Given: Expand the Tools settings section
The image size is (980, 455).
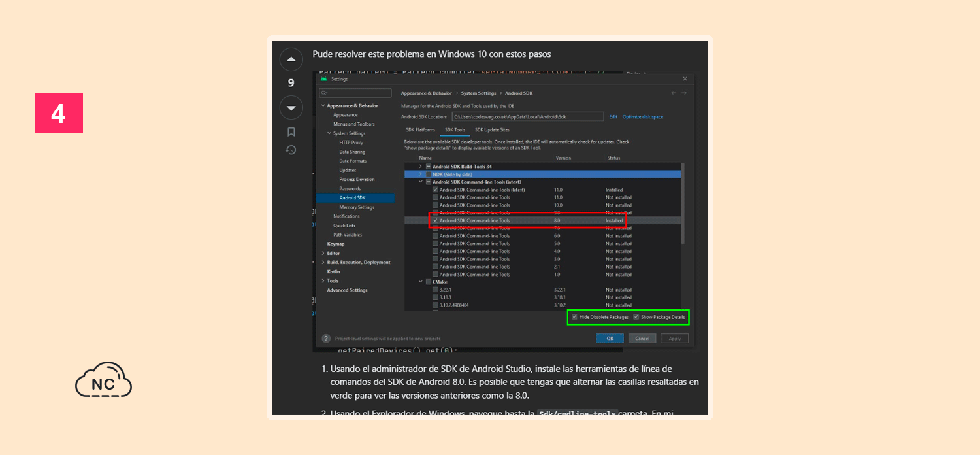Looking at the screenshot, I should [x=323, y=281].
